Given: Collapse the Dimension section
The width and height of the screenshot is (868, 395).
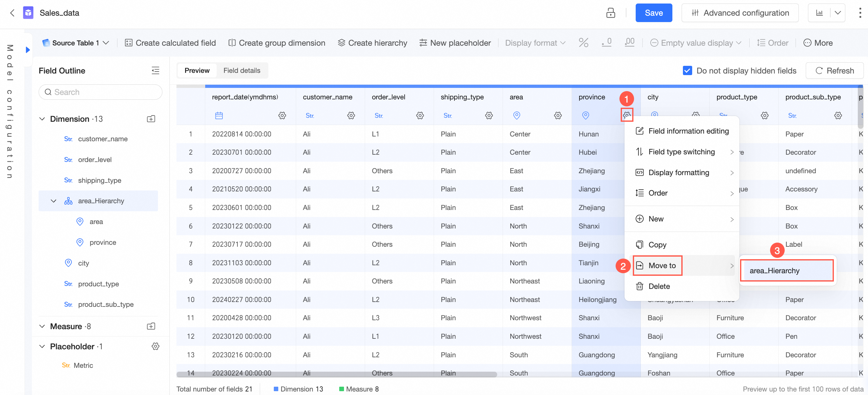Looking at the screenshot, I should [42, 119].
